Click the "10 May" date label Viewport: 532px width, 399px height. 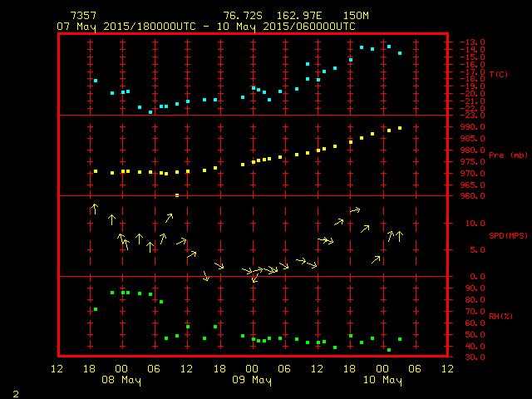click(x=382, y=380)
